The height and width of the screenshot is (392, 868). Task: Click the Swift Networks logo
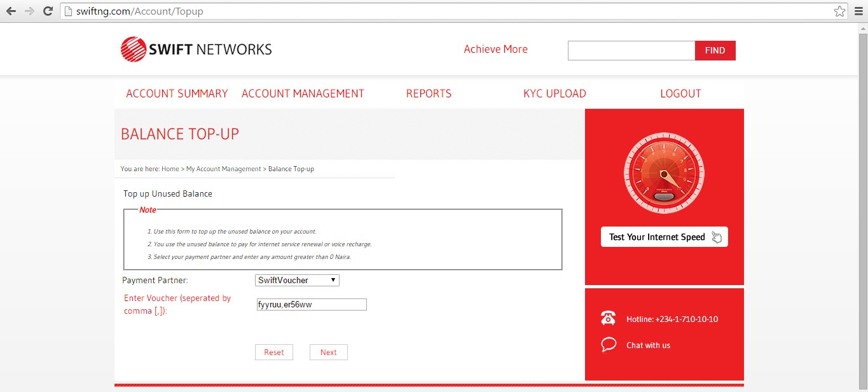(195, 49)
